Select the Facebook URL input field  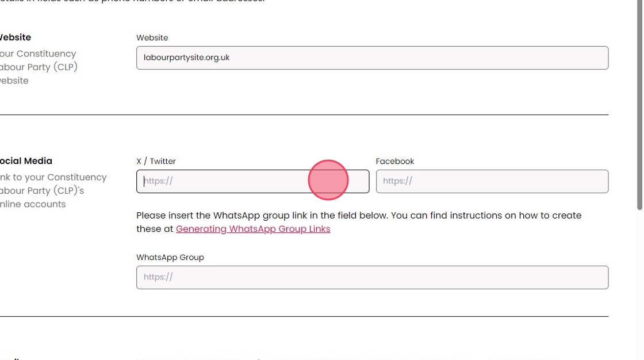point(492,182)
